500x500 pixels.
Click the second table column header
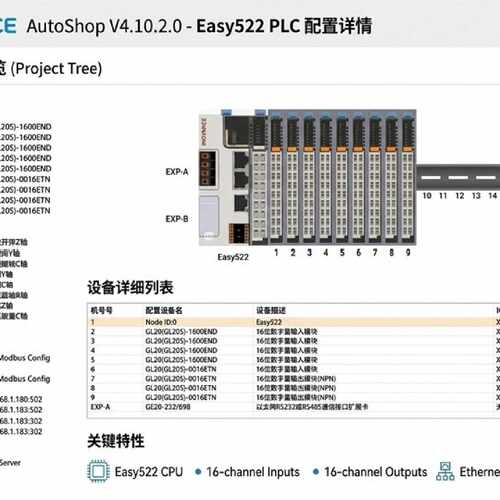tap(164, 310)
